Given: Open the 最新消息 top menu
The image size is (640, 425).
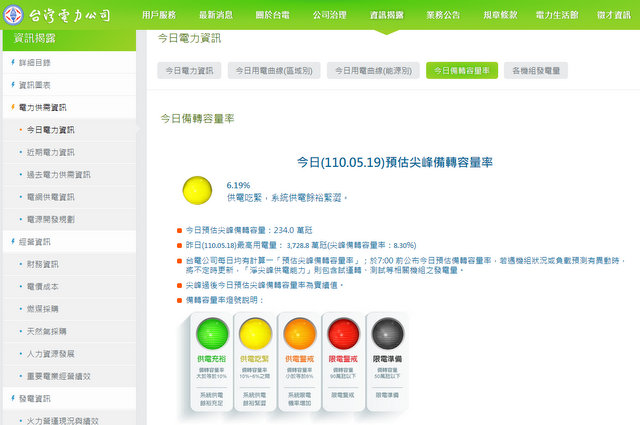Looking at the screenshot, I should tap(216, 15).
